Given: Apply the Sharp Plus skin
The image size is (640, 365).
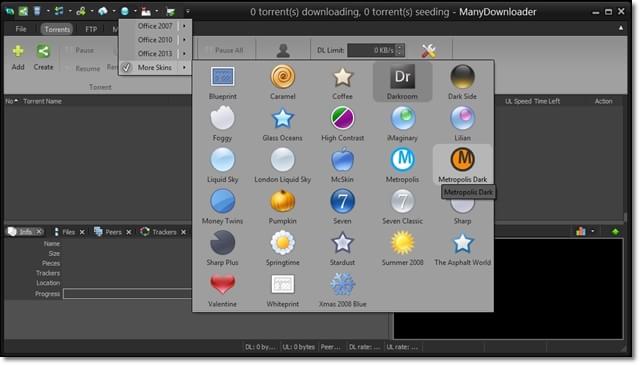Looking at the screenshot, I should tap(222, 243).
